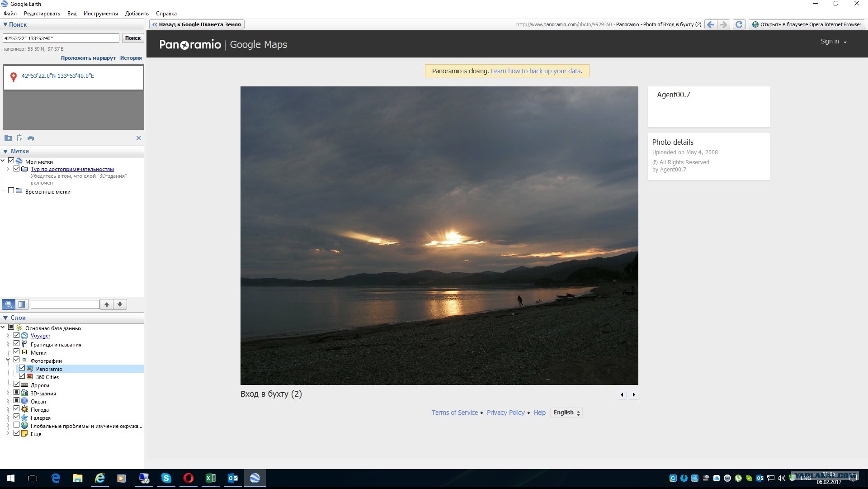Image resolution: width=868 pixels, height=489 pixels.
Task: Expand the Океан layer group
Action: click(8, 401)
